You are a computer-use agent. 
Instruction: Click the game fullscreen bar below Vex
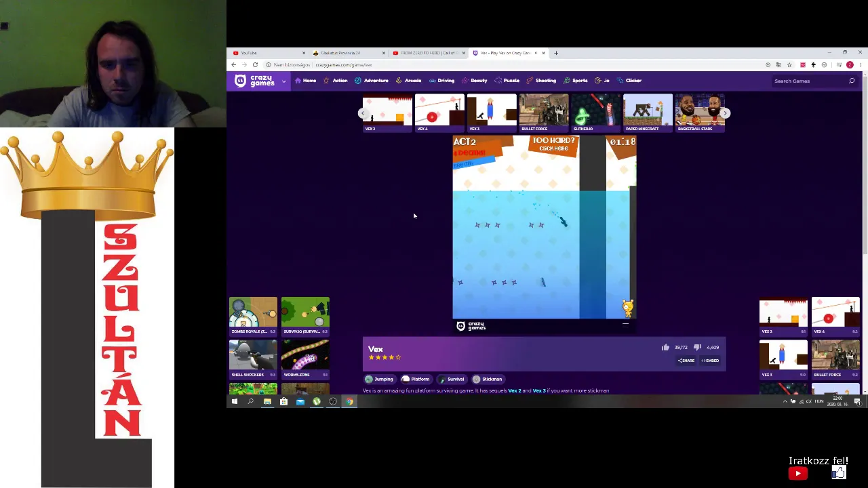pos(545,326)
